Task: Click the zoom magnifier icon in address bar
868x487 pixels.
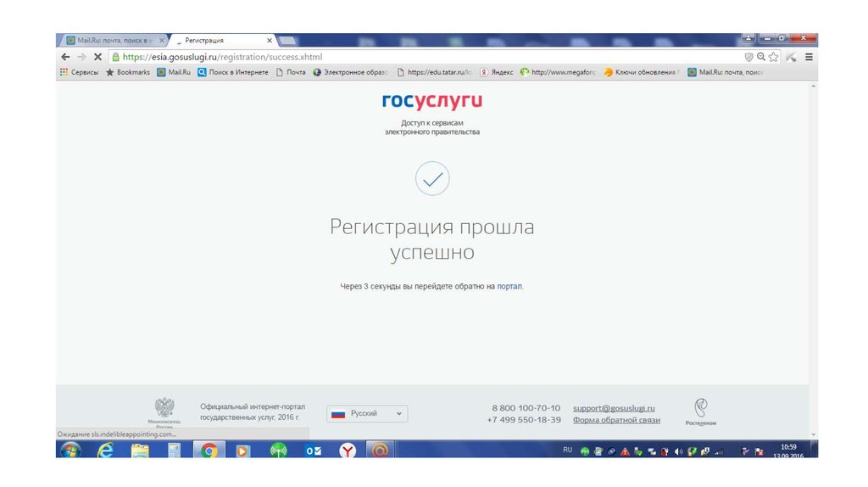Action: pos(761,57)
